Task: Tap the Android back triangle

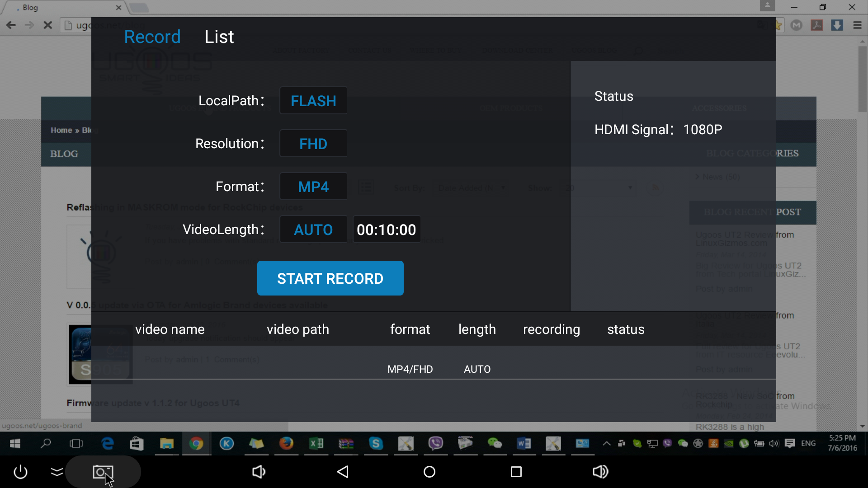Action: [x=343, y=472]
